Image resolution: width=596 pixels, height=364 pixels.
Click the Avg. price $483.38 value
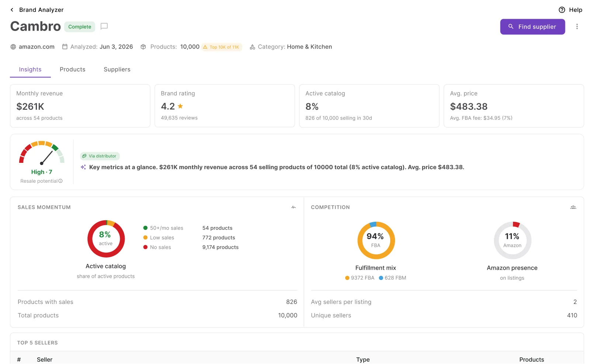[469, 106]
